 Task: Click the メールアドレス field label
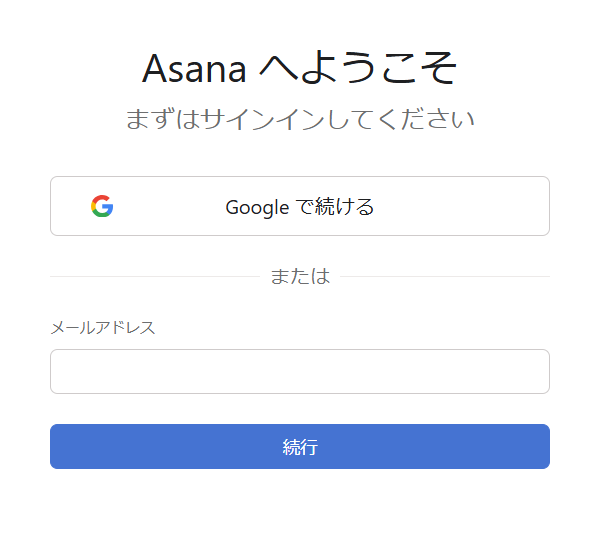tap(103, 328)
